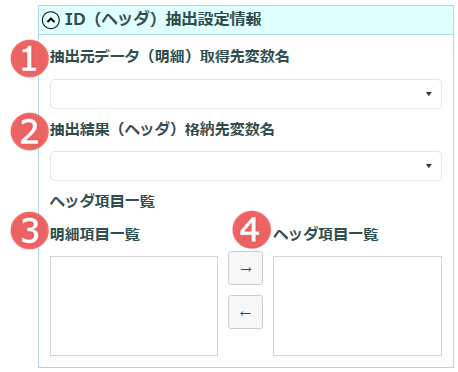The height and width of the screenshot is (372, 458).
Task: Click the red number 1 badge
Action: 29,59
